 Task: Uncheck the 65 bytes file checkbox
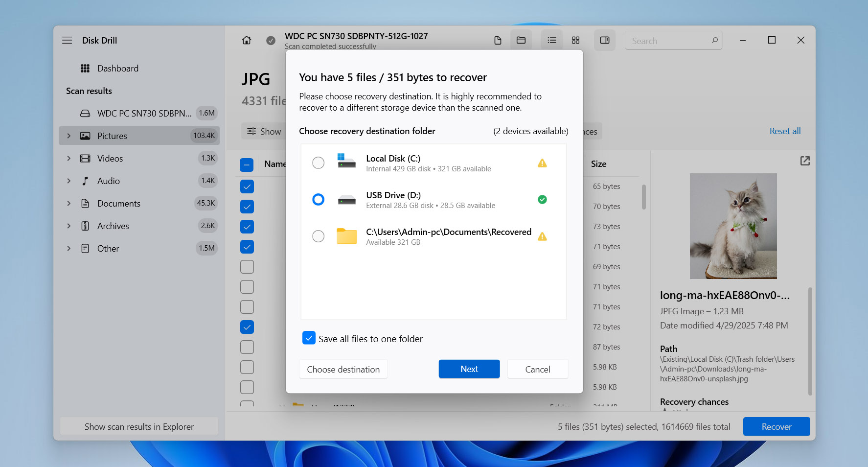click(247, 187)
